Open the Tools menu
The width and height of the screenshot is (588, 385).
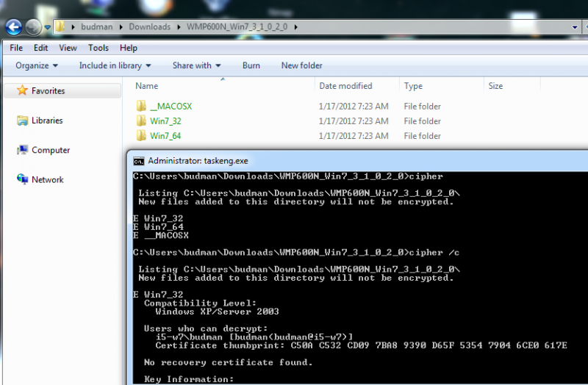[98, 48]
